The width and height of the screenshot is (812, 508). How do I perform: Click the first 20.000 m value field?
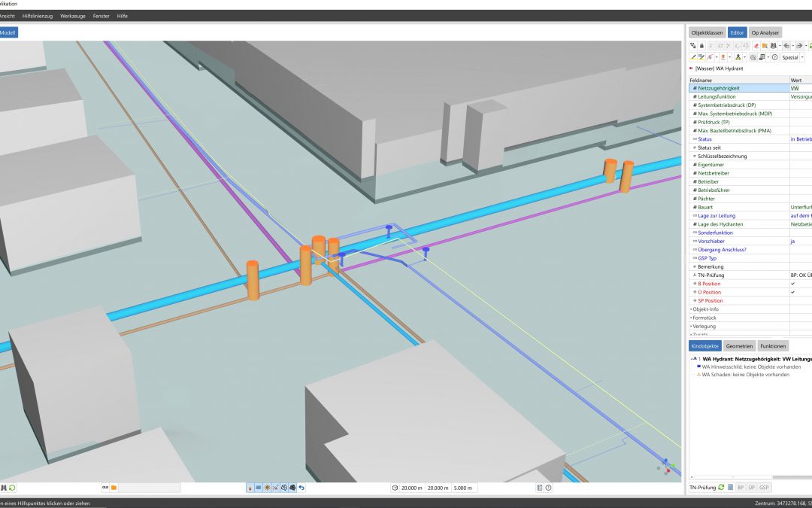[x=412, y=487]
